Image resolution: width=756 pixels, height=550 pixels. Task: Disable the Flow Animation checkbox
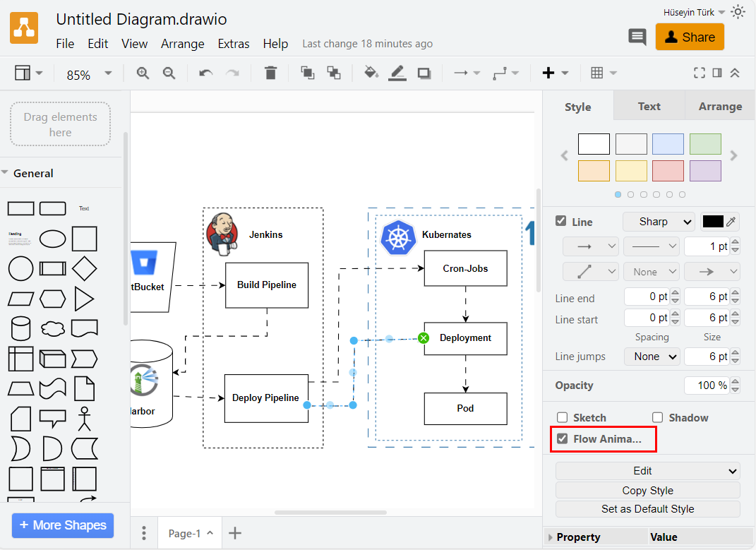tap(562, 438)
